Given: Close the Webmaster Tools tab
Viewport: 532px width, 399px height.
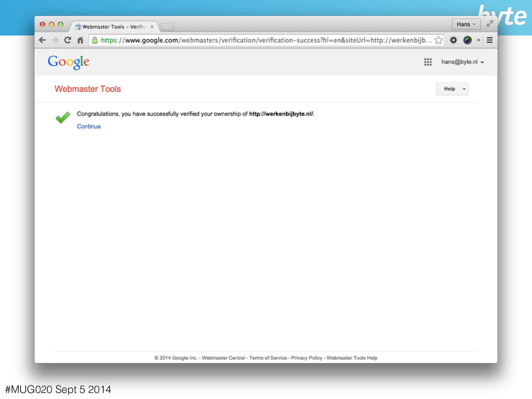Looking at the screenshot, I should [x=152, y=27].
